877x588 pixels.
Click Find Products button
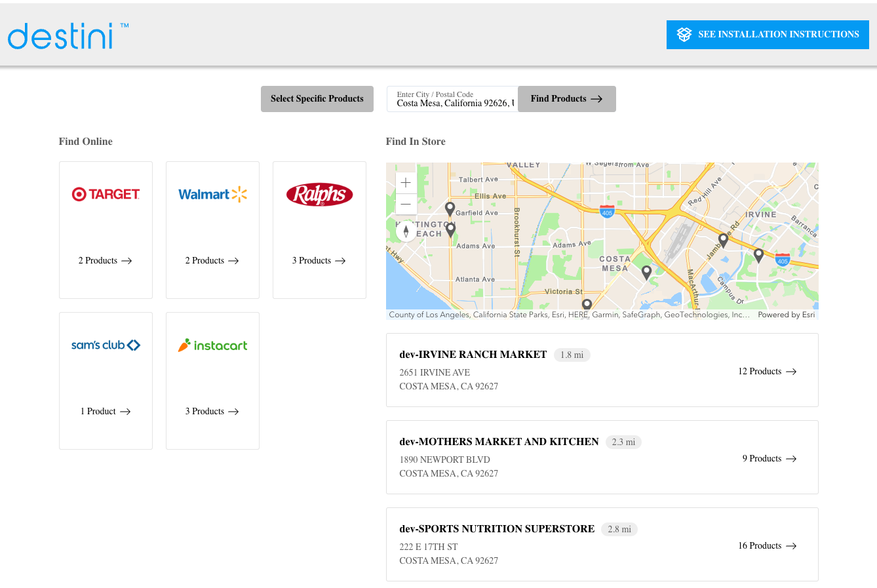pos(567,99)
